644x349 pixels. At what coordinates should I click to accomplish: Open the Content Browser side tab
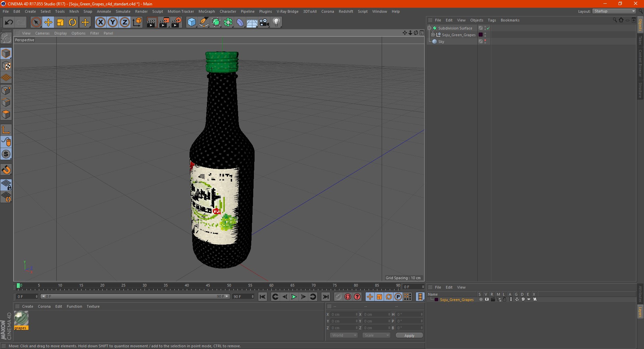point(640,63)
